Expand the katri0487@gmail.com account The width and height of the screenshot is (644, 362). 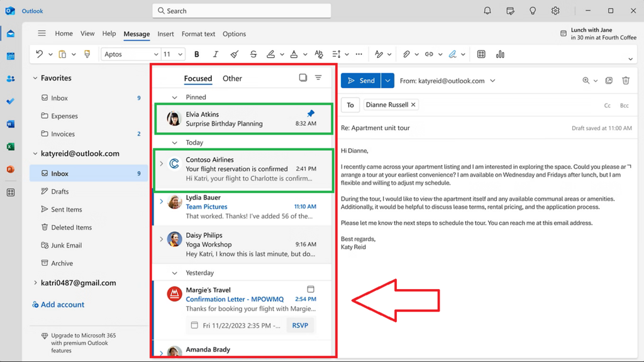coord(35,283)
